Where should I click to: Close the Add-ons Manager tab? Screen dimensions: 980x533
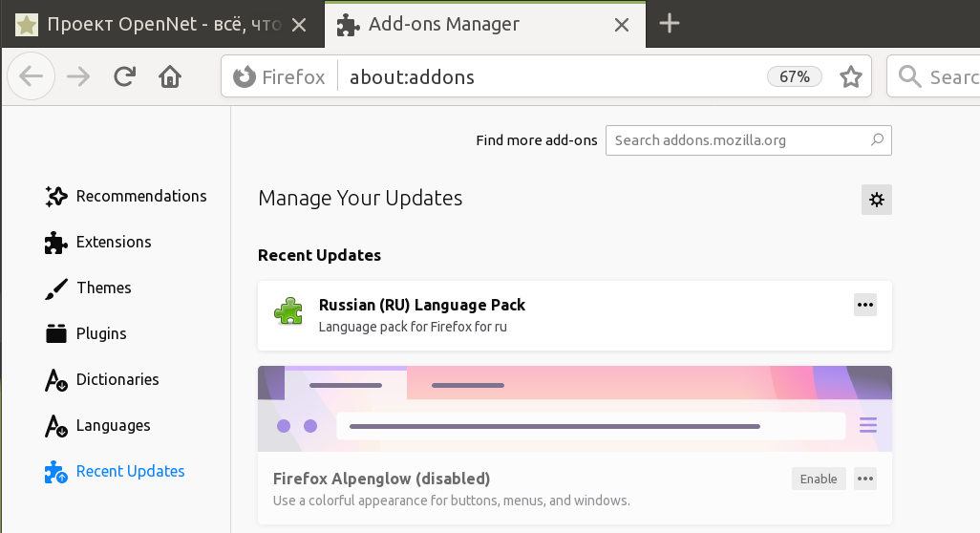[x=621, y=25]
